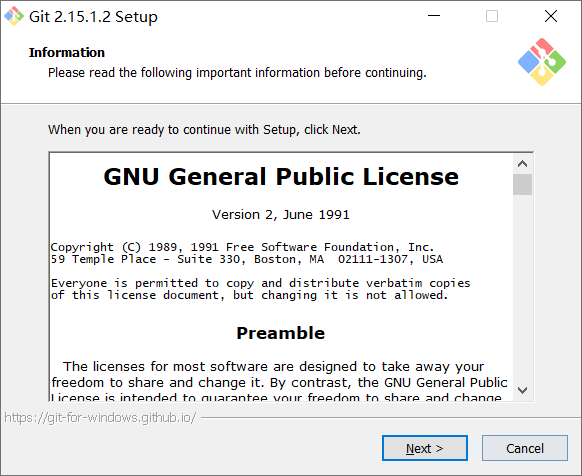Click the Preamble heading in the license

[x=281, y=333]
